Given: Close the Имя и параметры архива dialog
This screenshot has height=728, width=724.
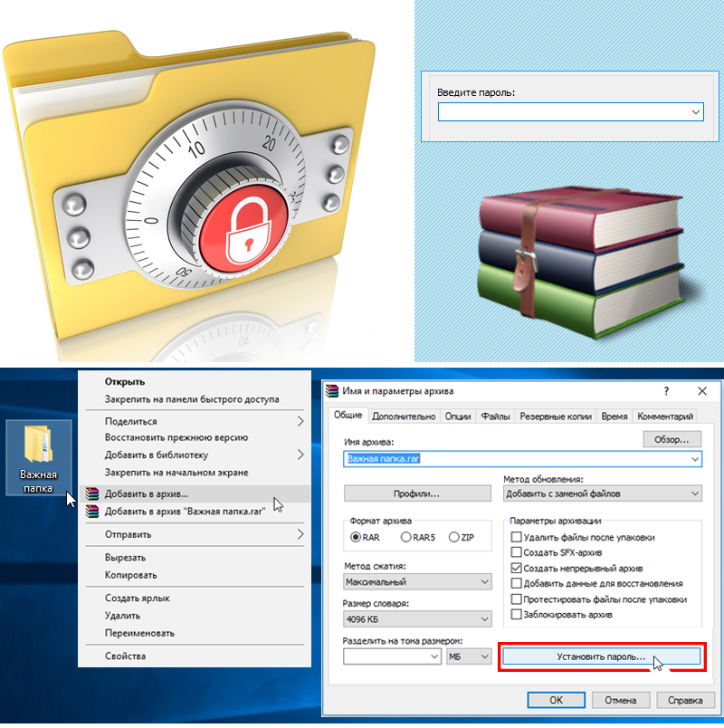Looking at the screenshot, I should click(702, 391).
